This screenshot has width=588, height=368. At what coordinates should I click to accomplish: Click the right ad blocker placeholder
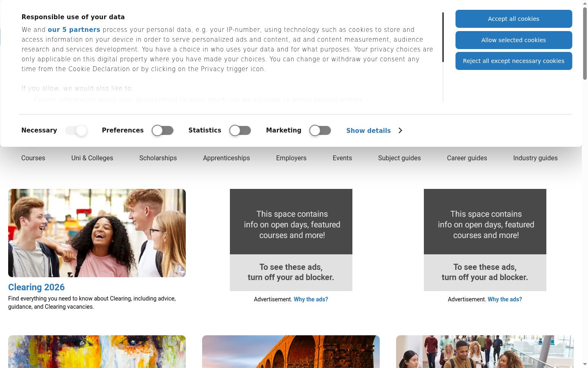(x=485, y=240)
